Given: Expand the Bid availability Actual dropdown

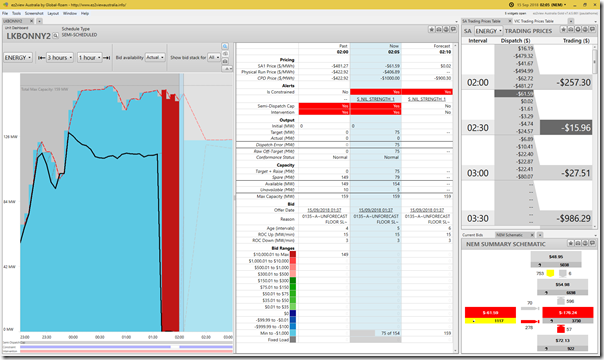Looking at the screenshot, I should coord(155,57).
